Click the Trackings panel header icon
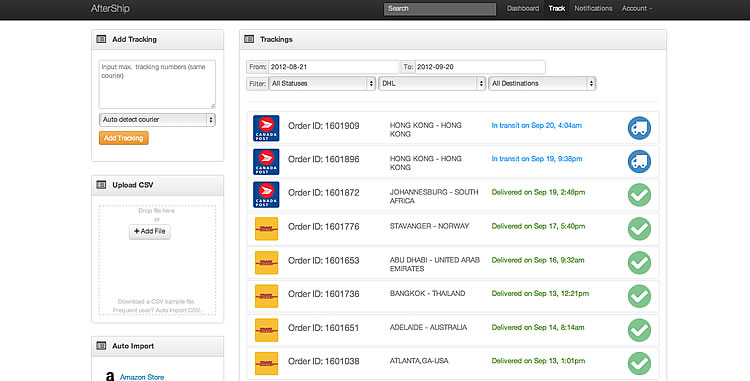 tap(249, 39)
